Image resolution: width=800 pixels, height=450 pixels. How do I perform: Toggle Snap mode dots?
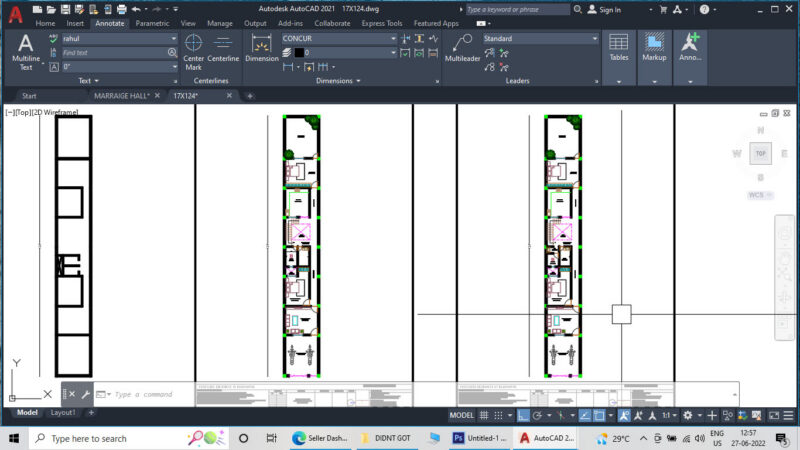coord(498,415)
